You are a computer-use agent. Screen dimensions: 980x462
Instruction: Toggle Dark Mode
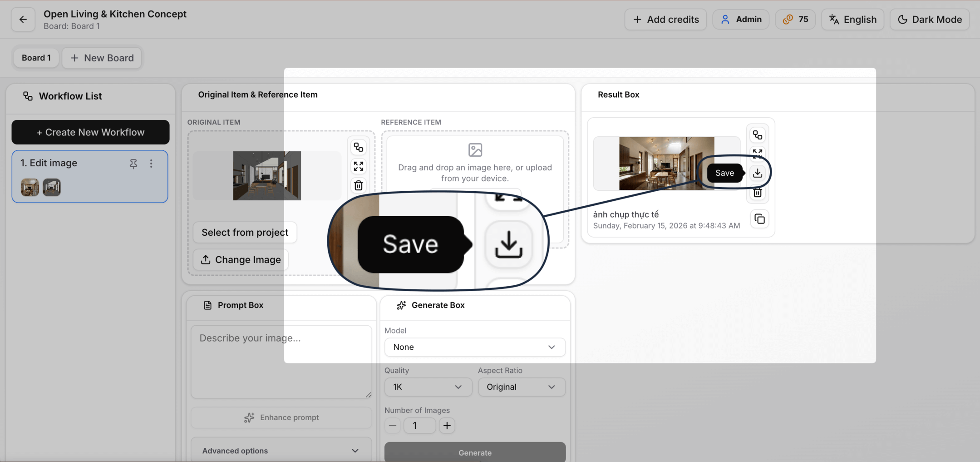[929, 20]
